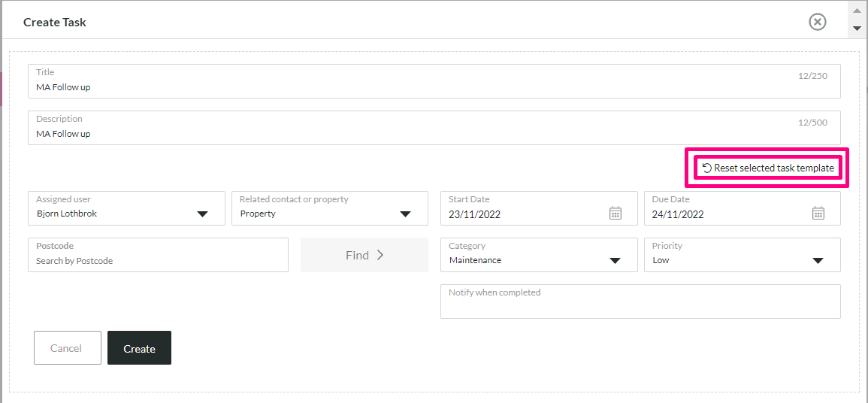This screenshot has width=868, height=403.
Task: Click into the Description field
Action: point(434,128)
